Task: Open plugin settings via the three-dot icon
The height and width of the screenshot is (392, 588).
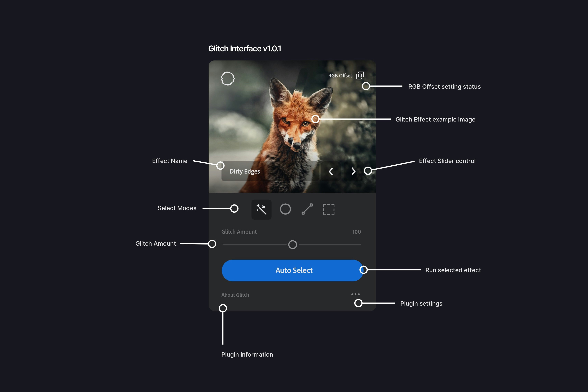Action: [355, 294]
